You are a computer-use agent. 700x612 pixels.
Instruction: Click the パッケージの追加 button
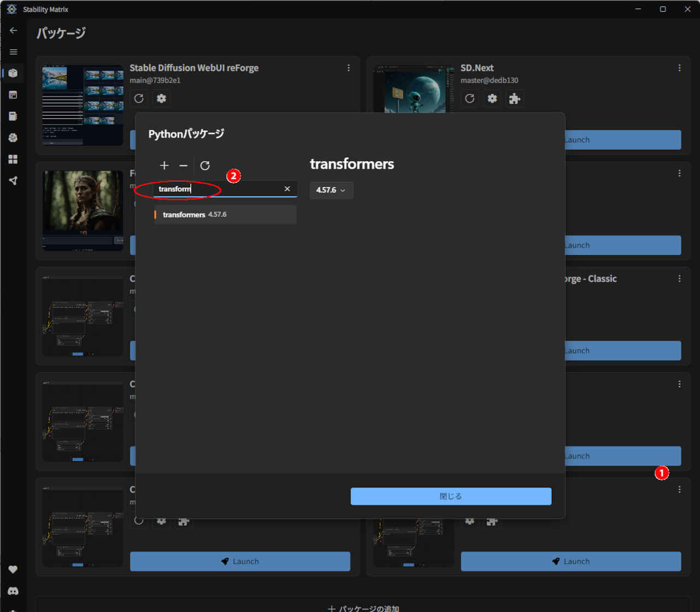pyautogui.click(x=363, y=608)
